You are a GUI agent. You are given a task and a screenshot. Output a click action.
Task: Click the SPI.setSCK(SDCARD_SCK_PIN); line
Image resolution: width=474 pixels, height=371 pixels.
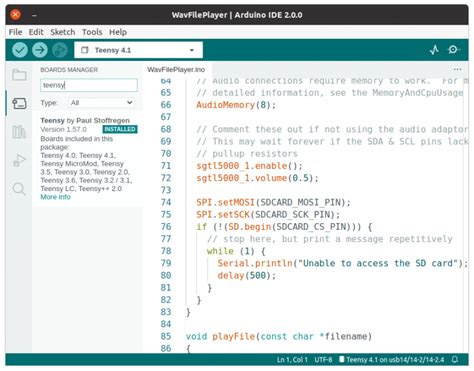[268, 214]
